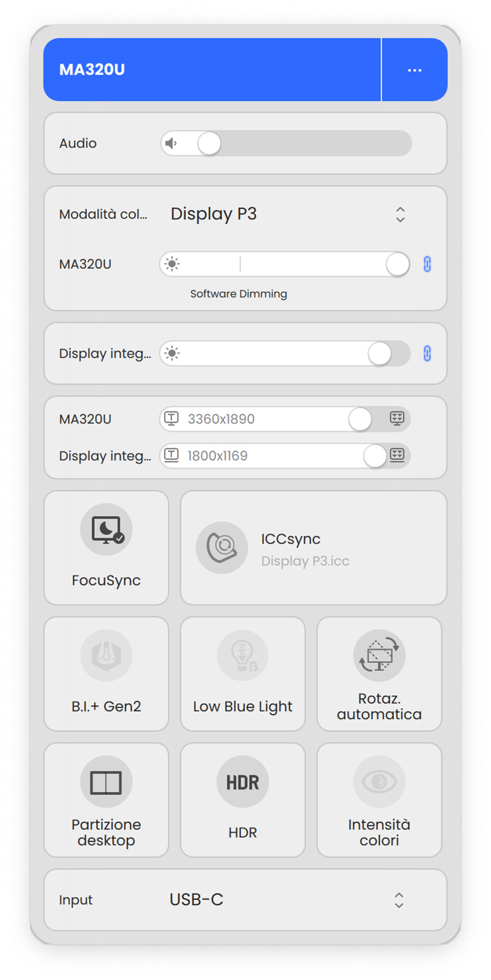Toggle HDR mode on

243,782
